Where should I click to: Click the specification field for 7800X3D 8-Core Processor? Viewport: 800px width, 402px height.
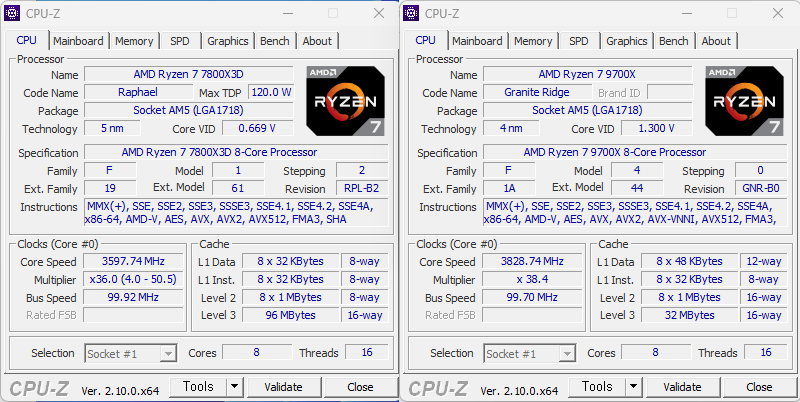coord(236,152)
